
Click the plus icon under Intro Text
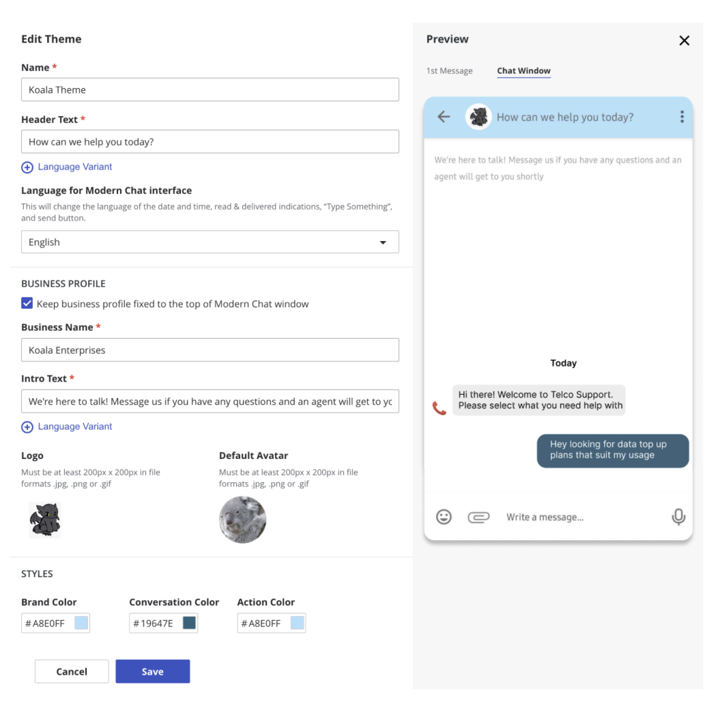(x=27, y=427)
